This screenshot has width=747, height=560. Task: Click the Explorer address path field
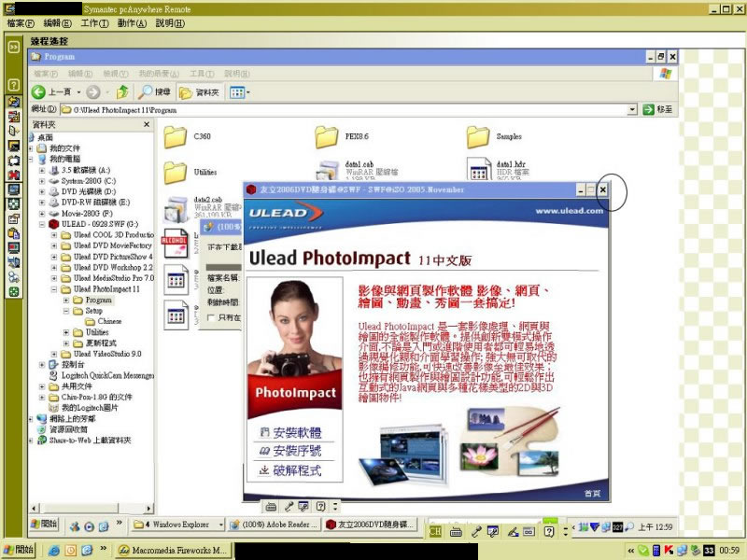tap(347, 109)
